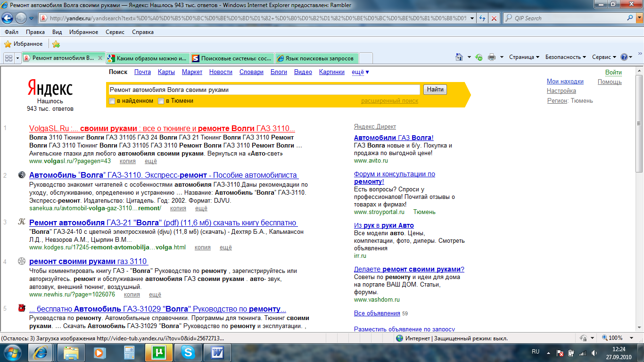Start a search with the QIP Search magnifier icon

click(x=630, y=18)
